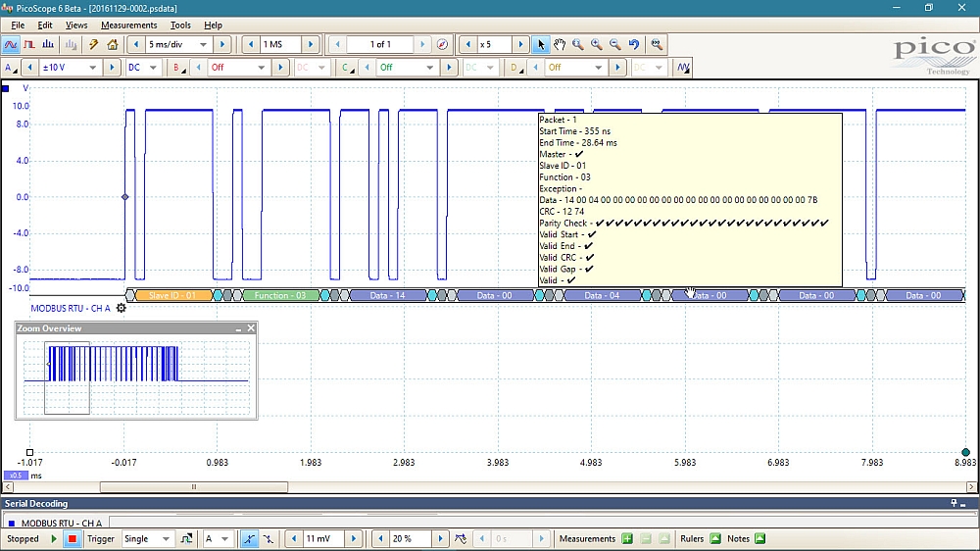
Task: Open buffer navigator compass icon
Action: [x=443, y=44]
